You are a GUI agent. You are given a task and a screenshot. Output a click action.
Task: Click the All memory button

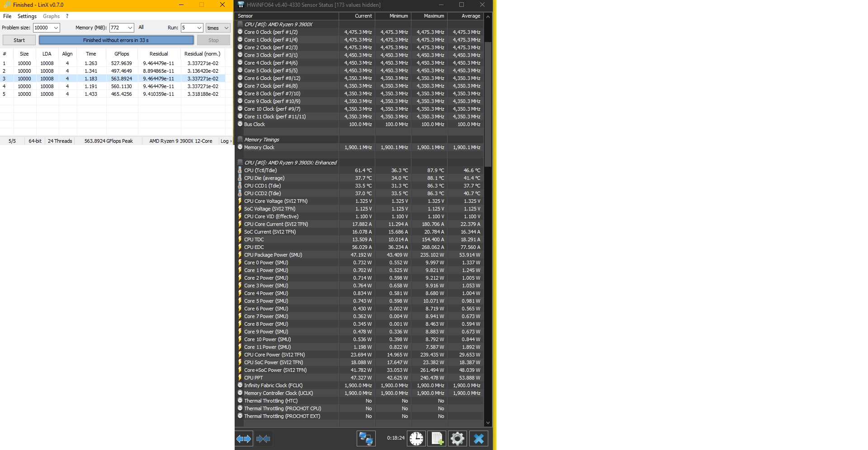tap(141, 28)
